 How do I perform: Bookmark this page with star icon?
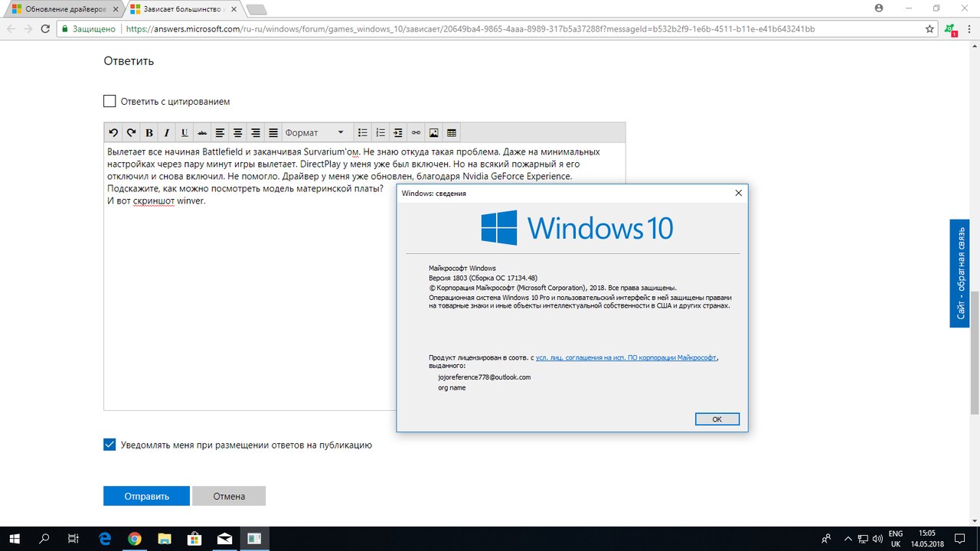click(x=929, y=29)
